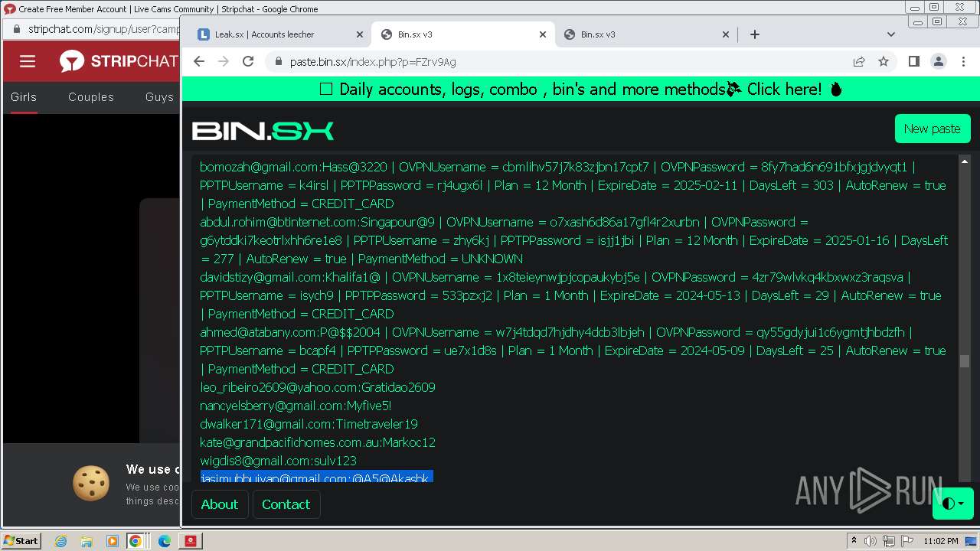Expand the tab search chevron

pos(891,34)
